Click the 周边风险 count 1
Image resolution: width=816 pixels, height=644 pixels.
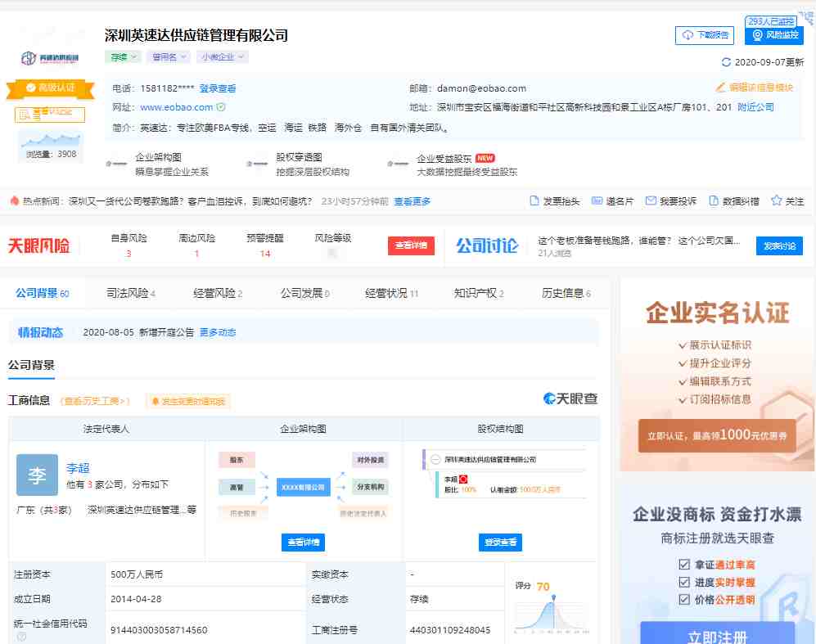tap(196, 254)
